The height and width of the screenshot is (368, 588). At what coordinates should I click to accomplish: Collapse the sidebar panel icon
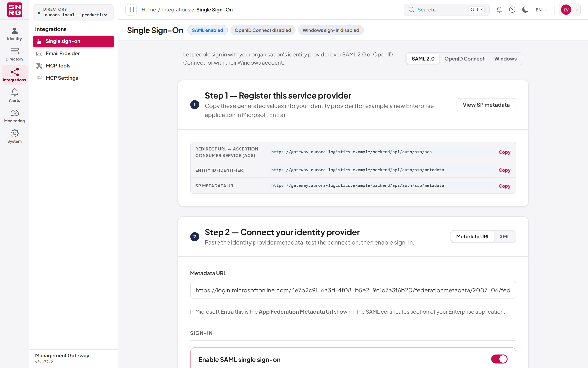click(131, 10)
